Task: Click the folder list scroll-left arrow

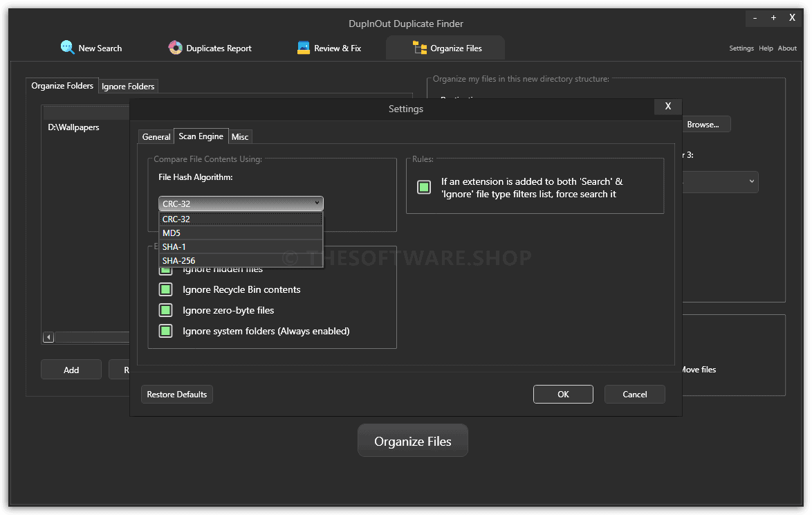Action: pyautogui.click(x=48, y=337)
